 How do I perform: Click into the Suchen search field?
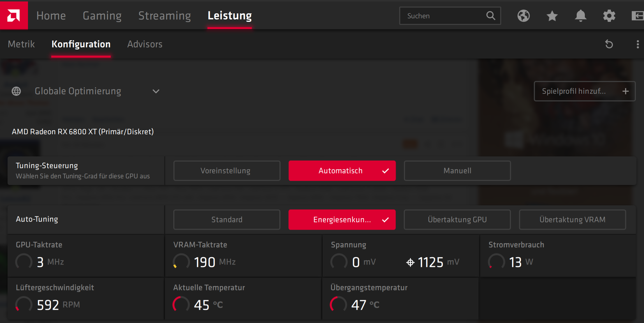pyautogui.click(x=443, y=16)
